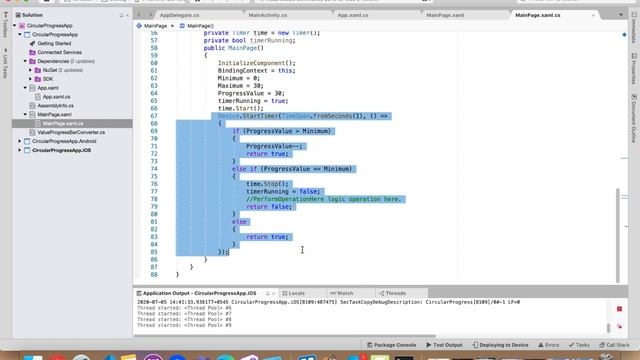
Task: Open the Unit Tests side panel
Action: pyautogui.click(x=5, y=63)
